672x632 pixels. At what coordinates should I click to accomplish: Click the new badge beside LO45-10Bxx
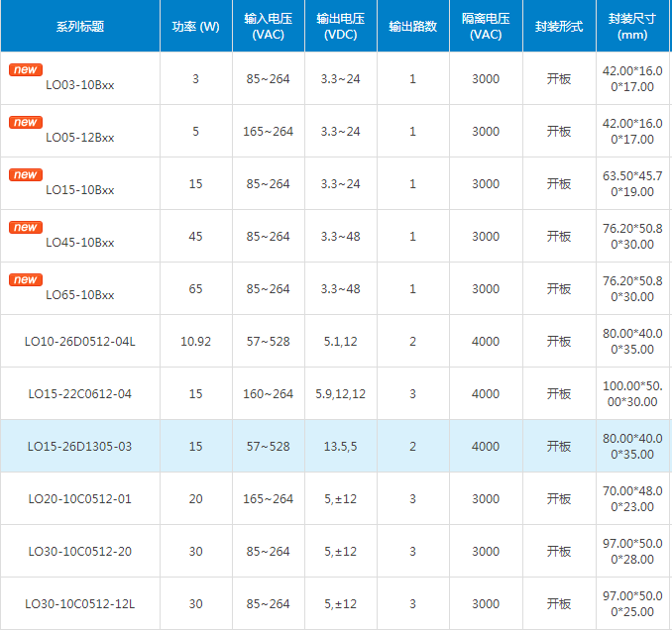click(x=25, y=228)
